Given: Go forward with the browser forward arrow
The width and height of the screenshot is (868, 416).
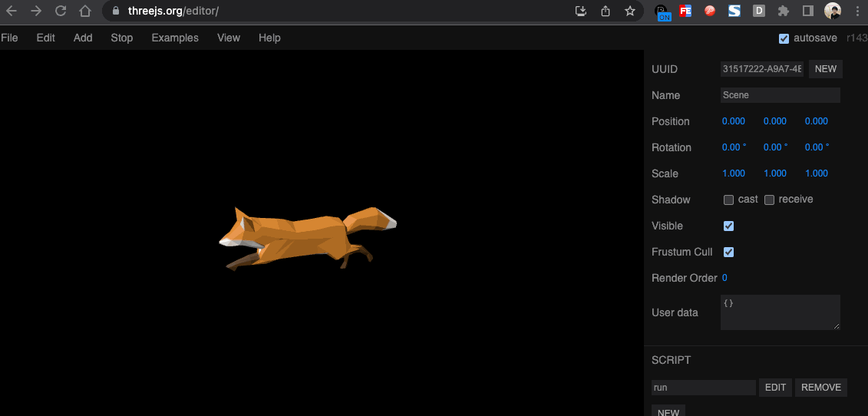Looking at the screenshot, I should [x=36, y=11].
